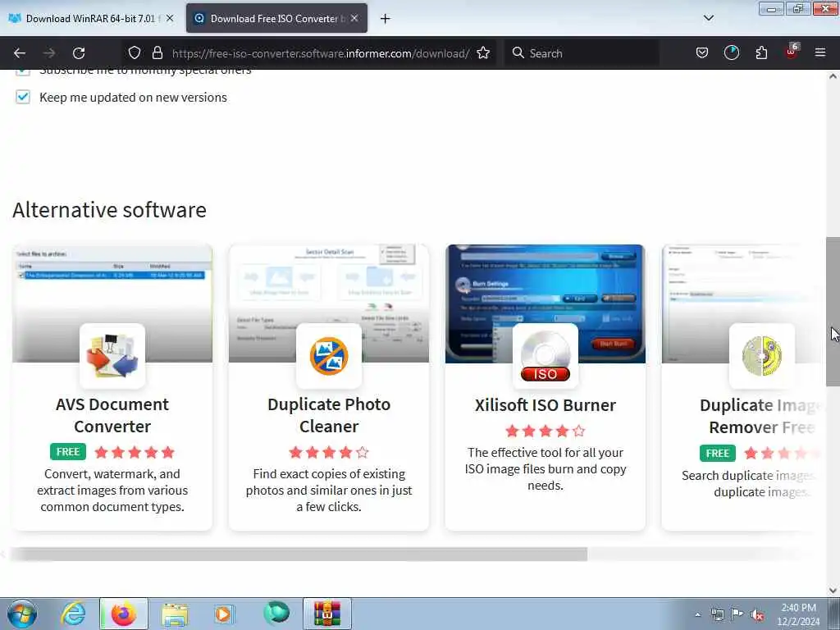Open the Duplicate Image Remover Free icon
This screenshot has height=630, width=840.
[762, 356]
